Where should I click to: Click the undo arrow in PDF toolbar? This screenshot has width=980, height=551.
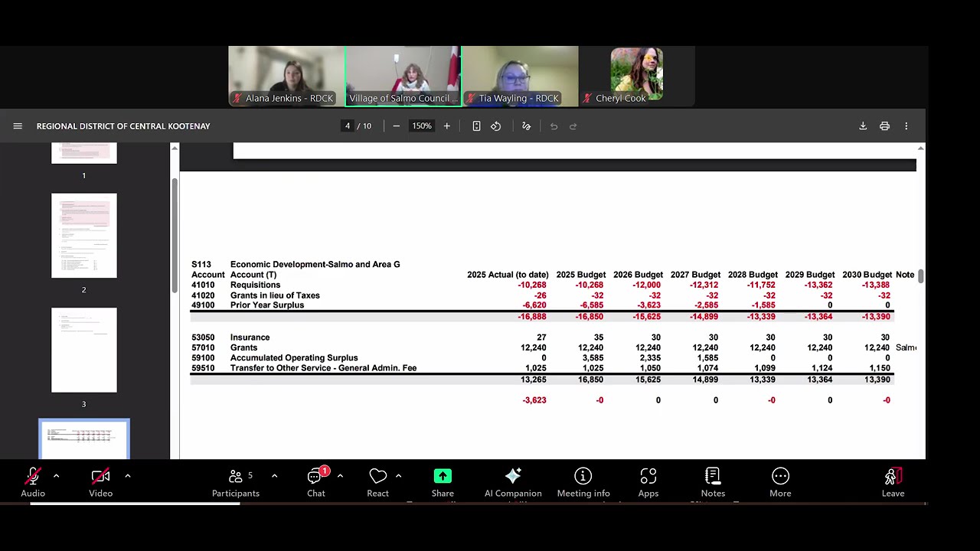554,126
